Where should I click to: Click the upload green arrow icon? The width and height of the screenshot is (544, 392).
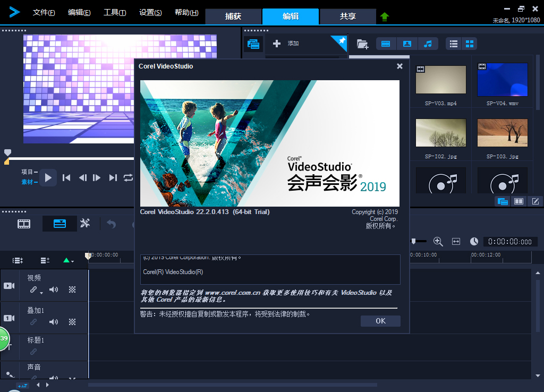[x=385, y=16]
